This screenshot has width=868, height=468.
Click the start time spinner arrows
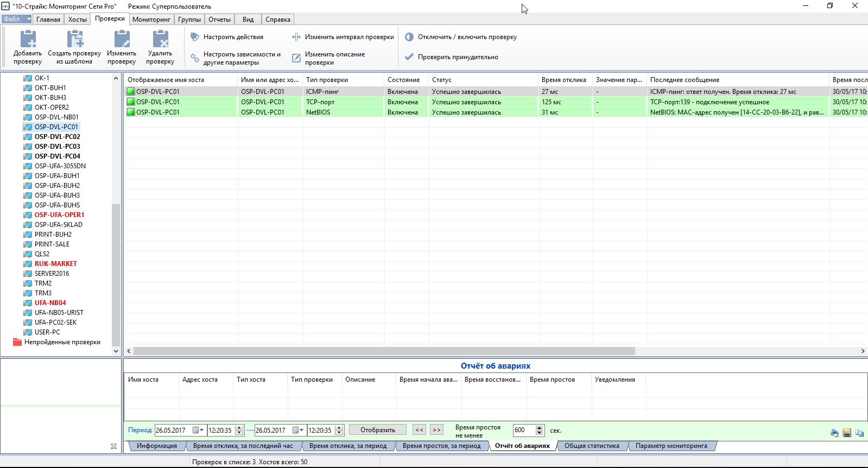pos(239,430)
